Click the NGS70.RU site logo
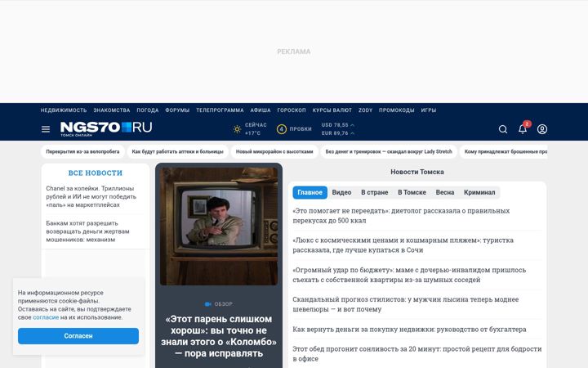The image size is (588, 368). (x=106, y=129)
